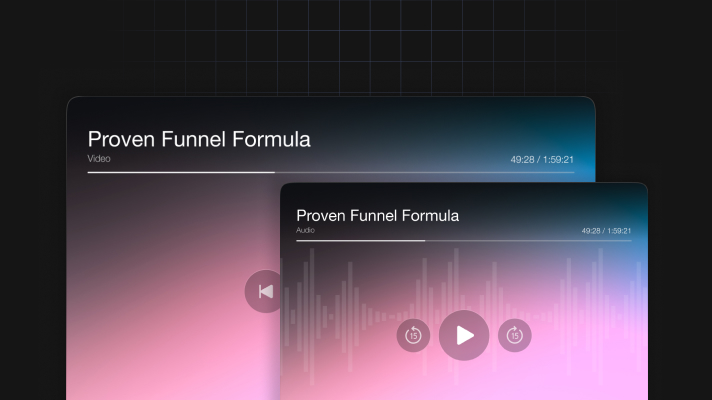This screenshot has width=712, height=400.
Task: Click the filled end of the video progress bar
Action: click(273, 172)
